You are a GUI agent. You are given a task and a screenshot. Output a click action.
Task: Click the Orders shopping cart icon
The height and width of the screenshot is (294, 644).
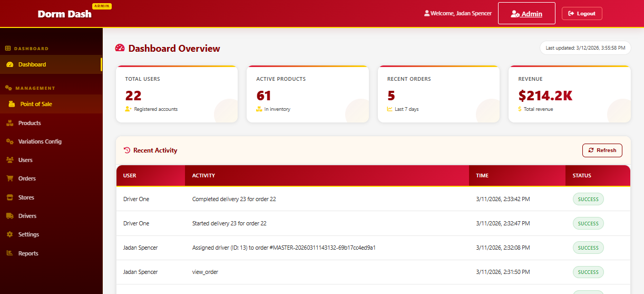[9, 178]
